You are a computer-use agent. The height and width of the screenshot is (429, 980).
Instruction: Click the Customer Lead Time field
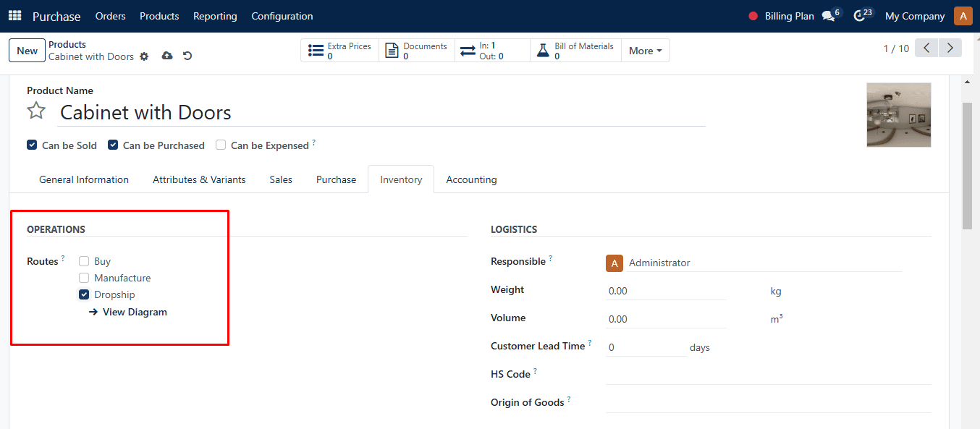click(646, 347)
